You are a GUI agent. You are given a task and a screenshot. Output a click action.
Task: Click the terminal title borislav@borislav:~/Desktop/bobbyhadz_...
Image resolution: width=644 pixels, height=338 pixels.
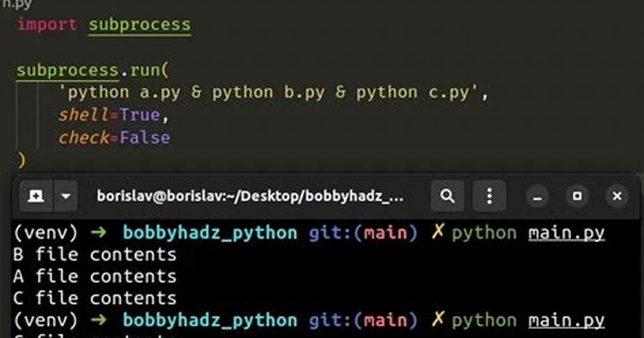pos(250,196)
